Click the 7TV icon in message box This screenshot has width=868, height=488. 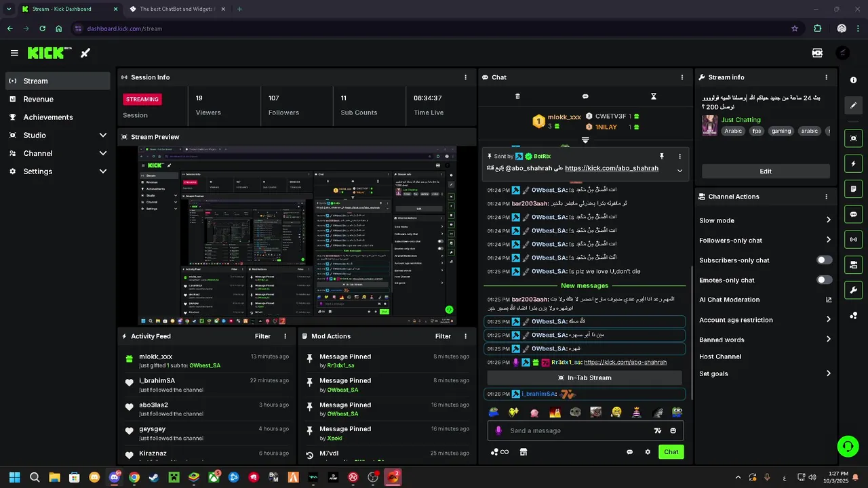[x=656, y=430]
